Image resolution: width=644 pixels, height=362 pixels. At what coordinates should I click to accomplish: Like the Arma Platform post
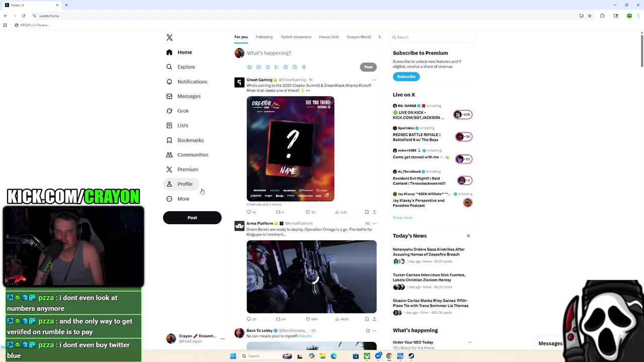(x=311, y=319)
